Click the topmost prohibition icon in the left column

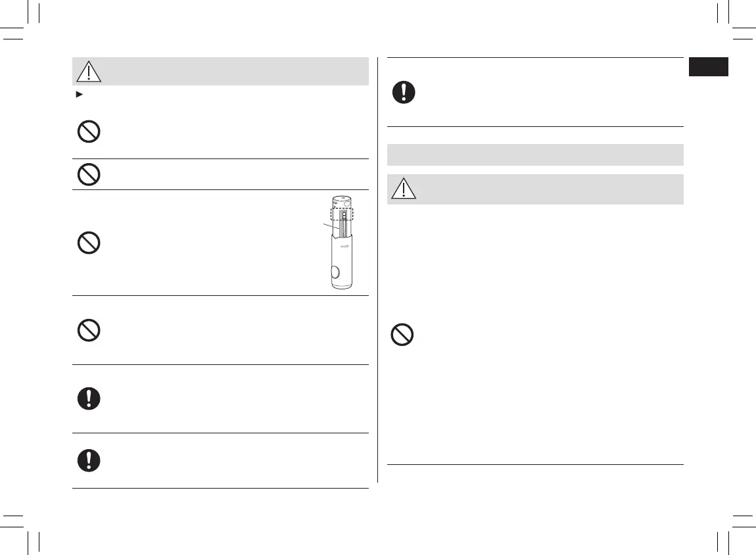coord(89,133)
